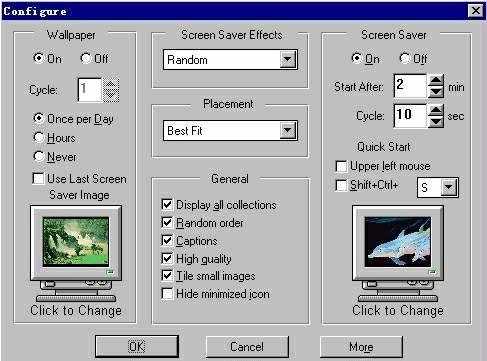
Task: Check the Upper left mouse quick start
Action: click(x=341, y=166)
